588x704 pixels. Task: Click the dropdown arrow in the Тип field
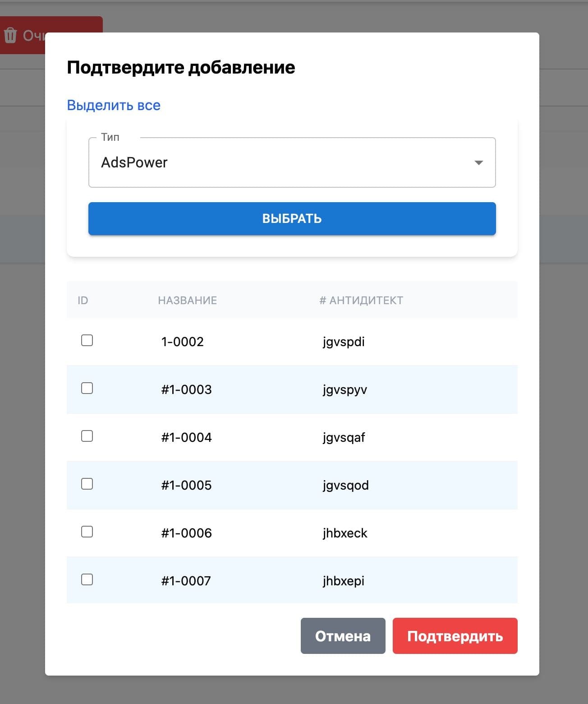pos(479,162)
